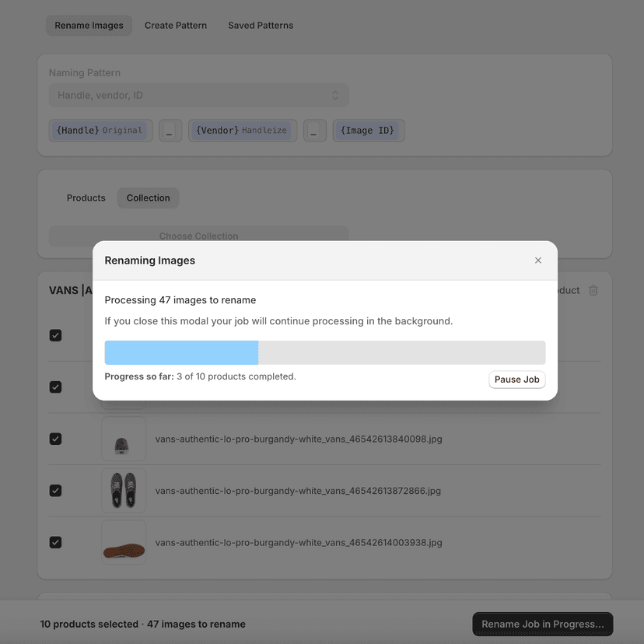Click the first underscore separator token
The width and height of the screenshot is (644, 644).
tap(170, 130)
